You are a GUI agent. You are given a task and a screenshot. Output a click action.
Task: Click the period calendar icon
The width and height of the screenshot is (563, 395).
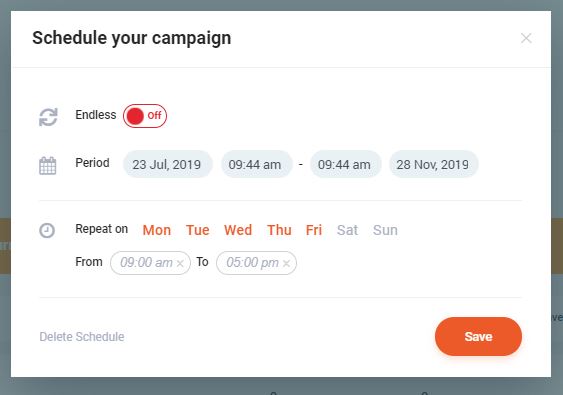click(48, 166)
